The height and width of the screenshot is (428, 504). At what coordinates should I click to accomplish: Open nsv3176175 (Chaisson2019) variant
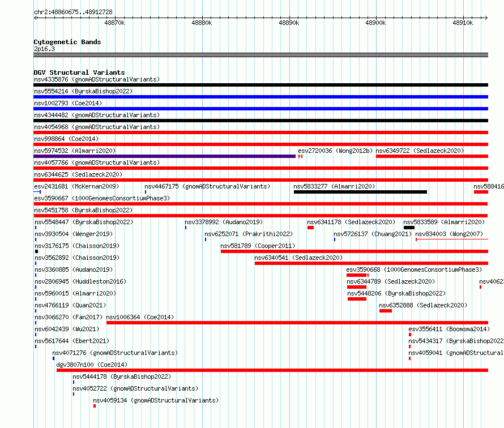[77, 246]
